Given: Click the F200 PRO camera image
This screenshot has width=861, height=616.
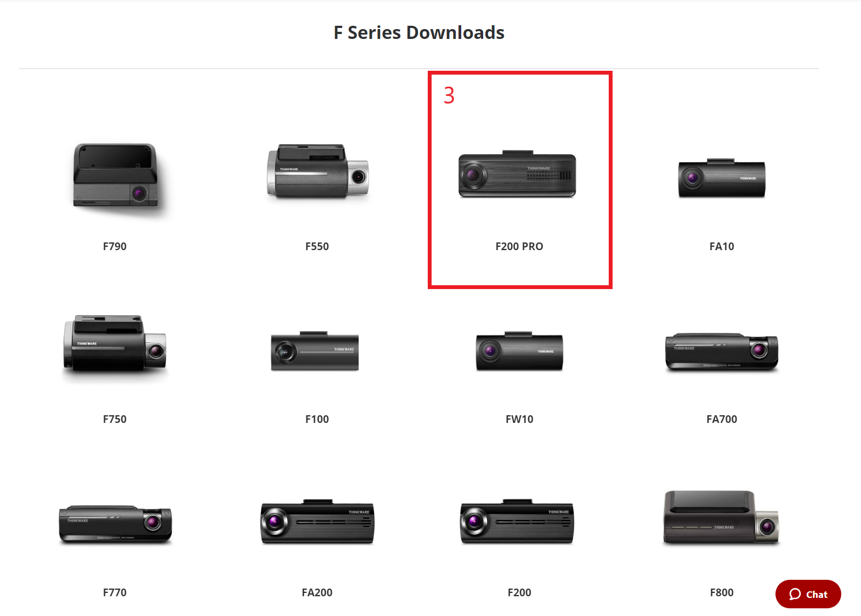Looking at the screenshot, I should pyautogui.click(x=517, y=174).
